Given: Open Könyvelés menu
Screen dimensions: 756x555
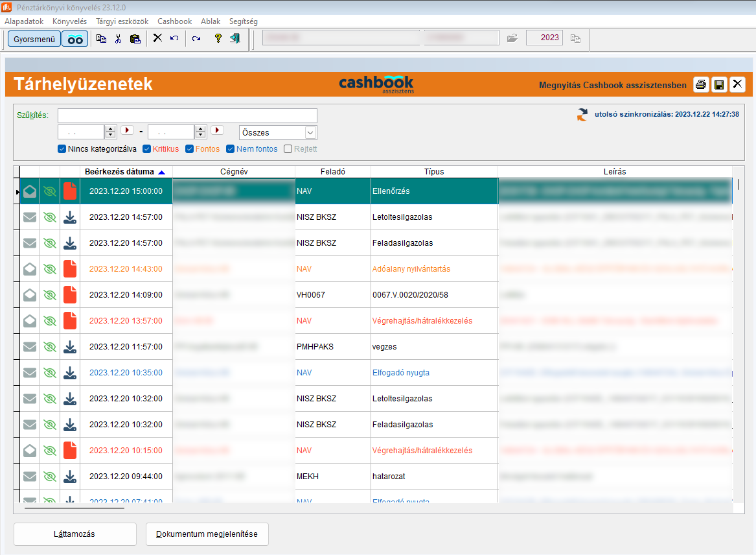Looking at the screenshot, I should pyautogui.click(x=69, y=21).
